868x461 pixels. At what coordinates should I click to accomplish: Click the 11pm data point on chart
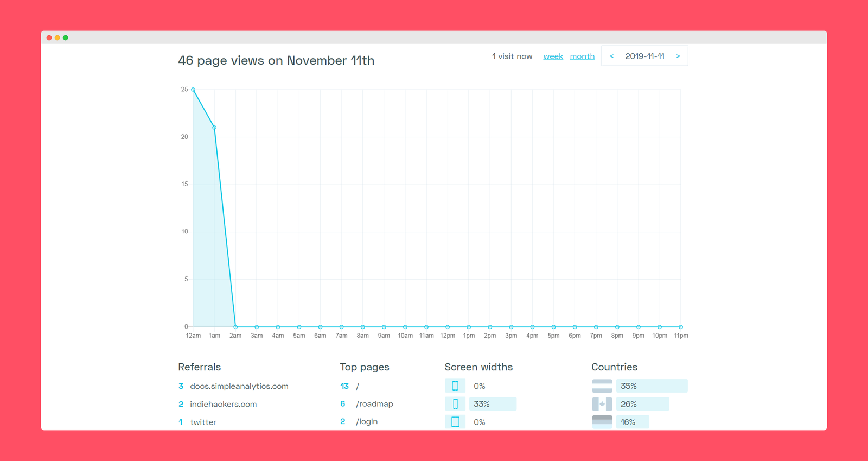point(681,327)
